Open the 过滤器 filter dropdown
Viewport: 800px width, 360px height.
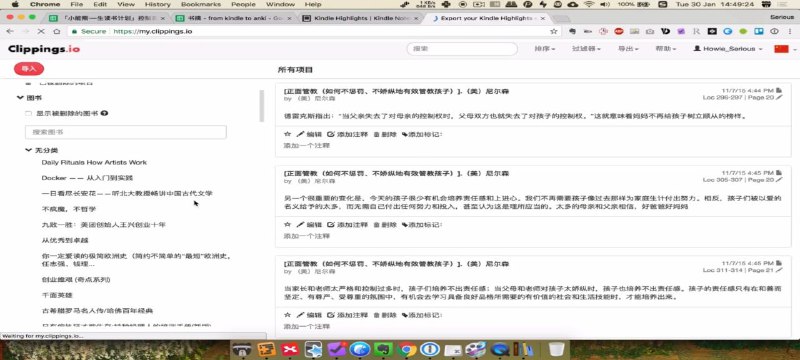(x=586, y=49)
